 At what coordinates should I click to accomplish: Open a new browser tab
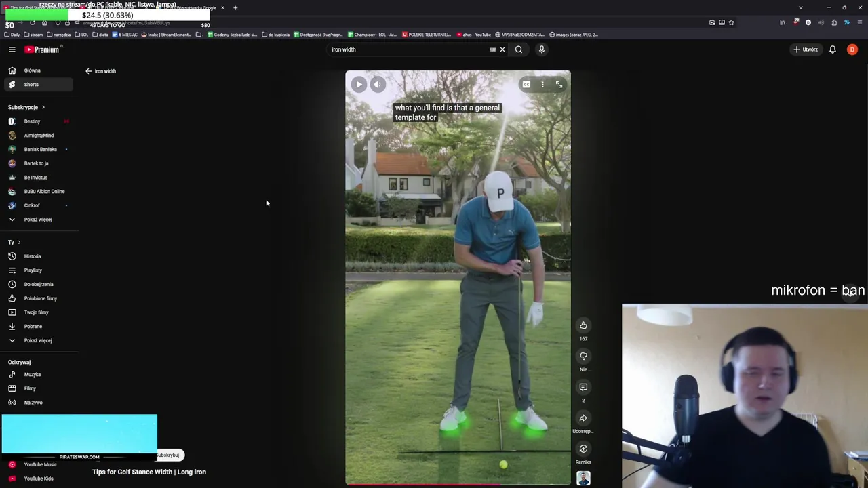235,8
